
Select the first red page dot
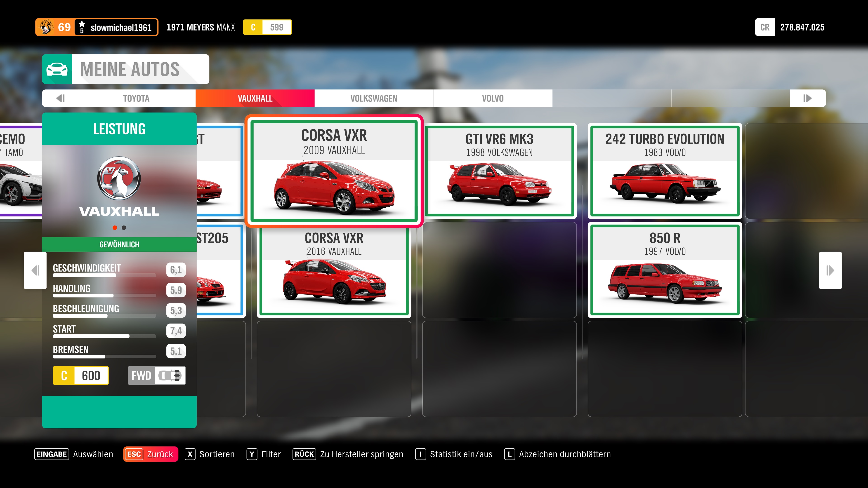(115, 228)
